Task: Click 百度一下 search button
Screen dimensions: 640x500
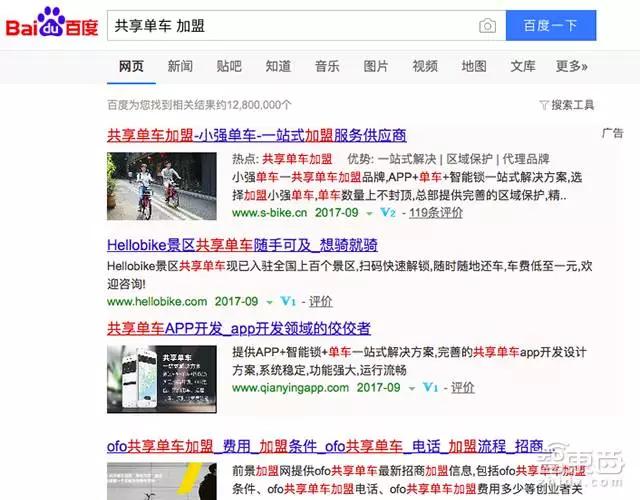Action: (x=551, y=26)
